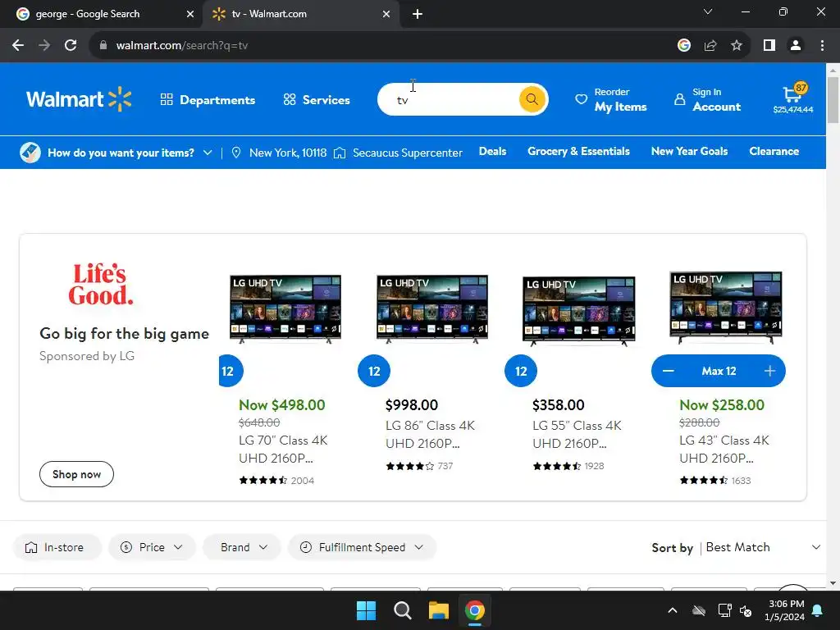Screen dimensions: 840x630
Task: Bookmark this page with star icon
Action: pyautogui.click(x=737, y=46)
